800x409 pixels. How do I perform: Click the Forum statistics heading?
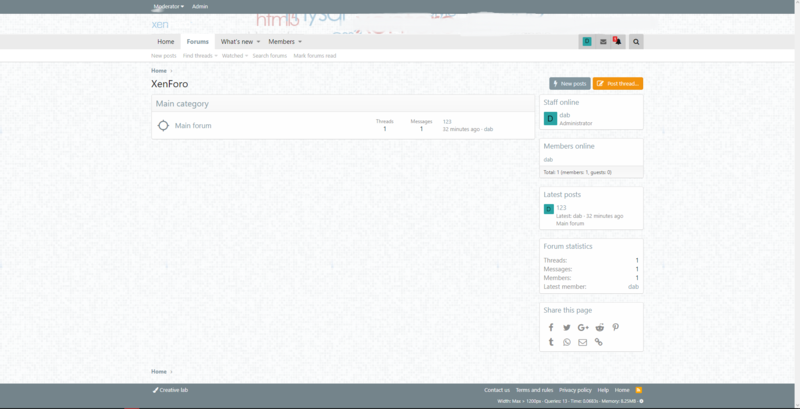[x=568, y=246]
